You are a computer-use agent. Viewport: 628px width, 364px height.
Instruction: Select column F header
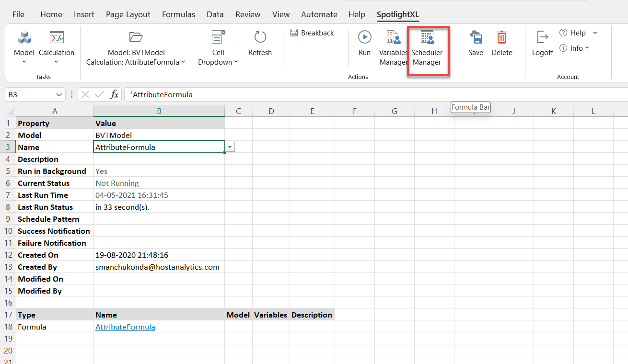355,111
